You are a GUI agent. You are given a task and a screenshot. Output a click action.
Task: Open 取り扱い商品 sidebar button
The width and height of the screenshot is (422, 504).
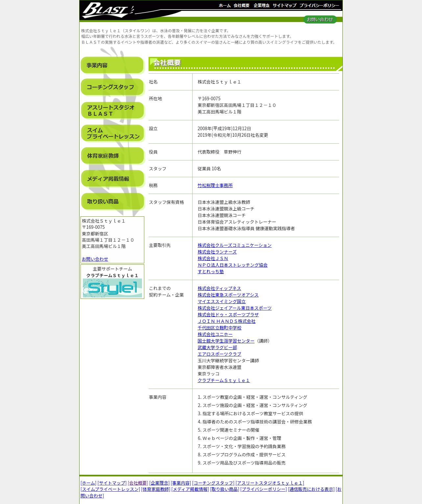112,202
